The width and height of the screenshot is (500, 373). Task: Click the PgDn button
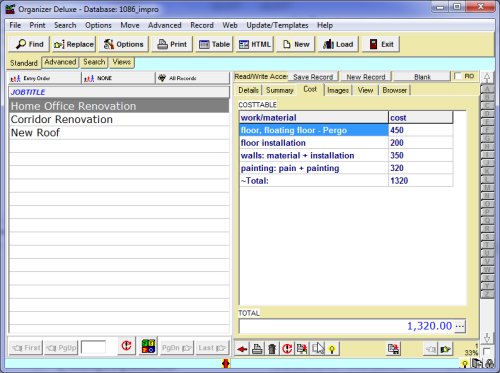click(x=177, y=348)
